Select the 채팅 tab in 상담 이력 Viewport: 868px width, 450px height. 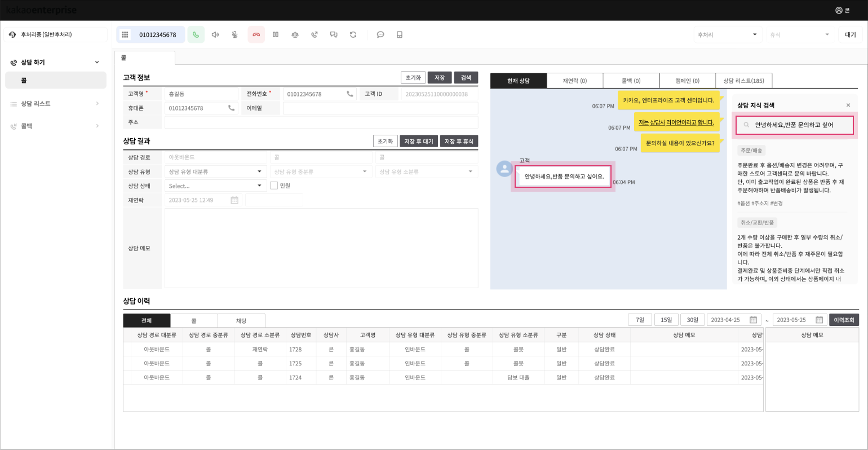[x=241, y=321]
